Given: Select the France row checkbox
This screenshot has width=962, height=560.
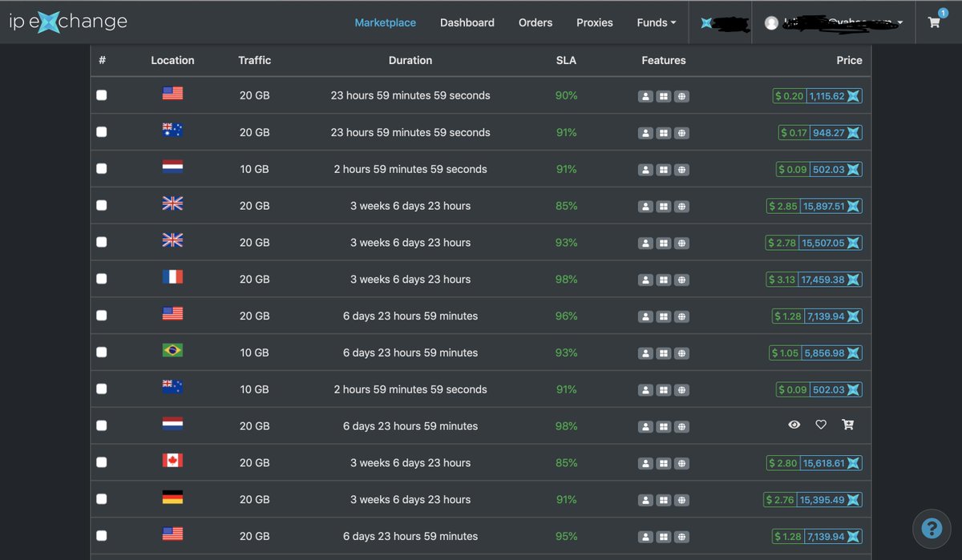Looking at the screenshot, I should click(x=101, y=280).
